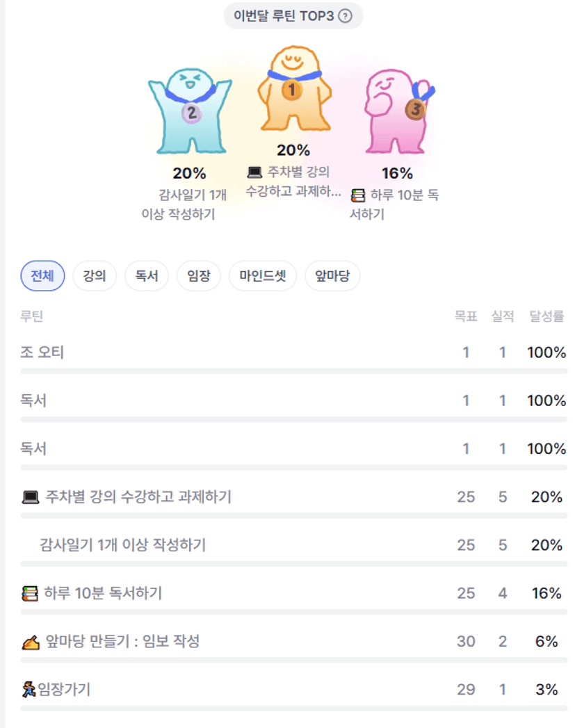Select the 전체 filter tab

click(x=42, y=276)
